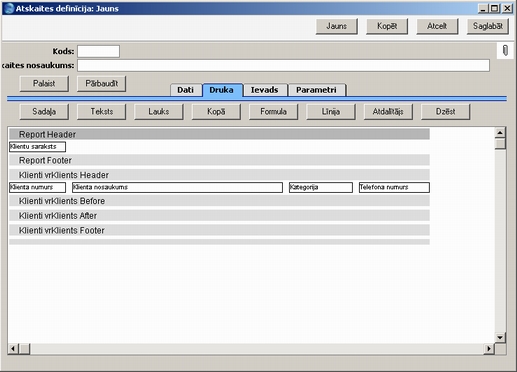This screenshot has height=372, width=517.
Task: Select the Klientu saraksts text box
Action: [x=37, y=147]
